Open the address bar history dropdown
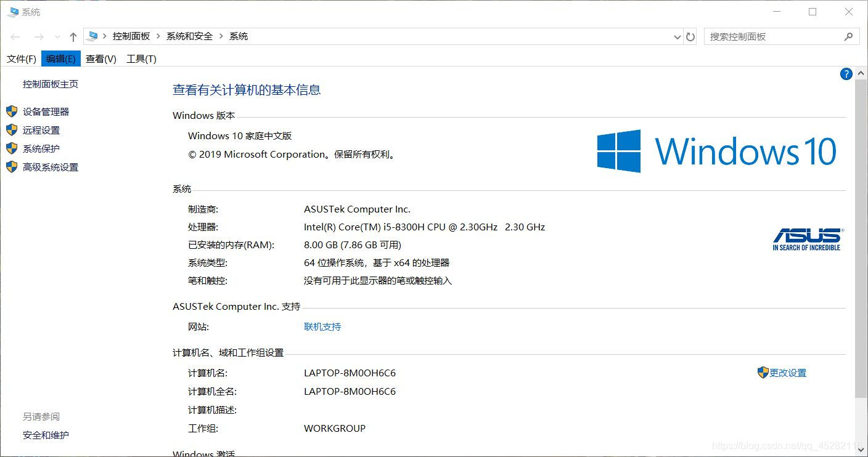 678,37
